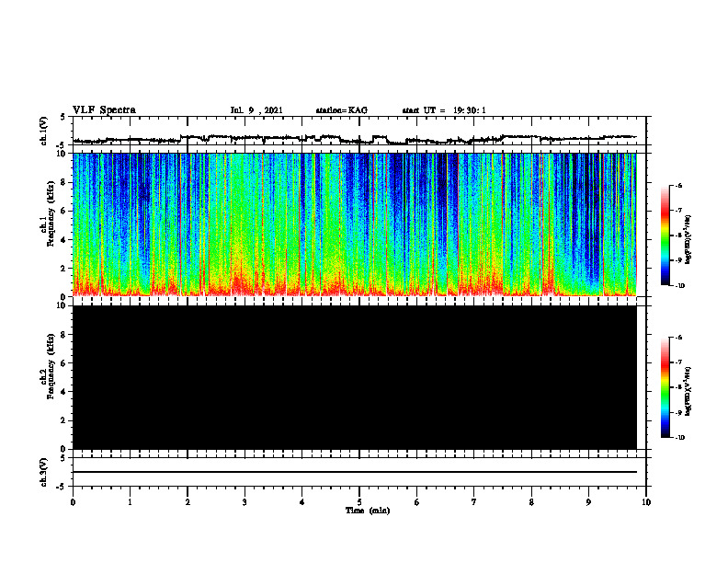Click the "Time (min)" x-axis label
The image size is (728, 563).
tap(368, 511)
